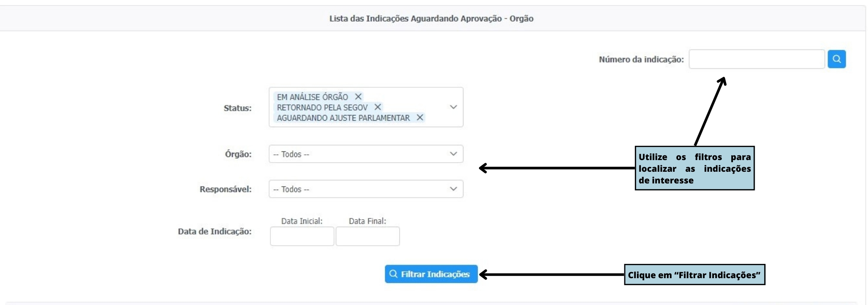Click the Data Final date field

point(367,236)
